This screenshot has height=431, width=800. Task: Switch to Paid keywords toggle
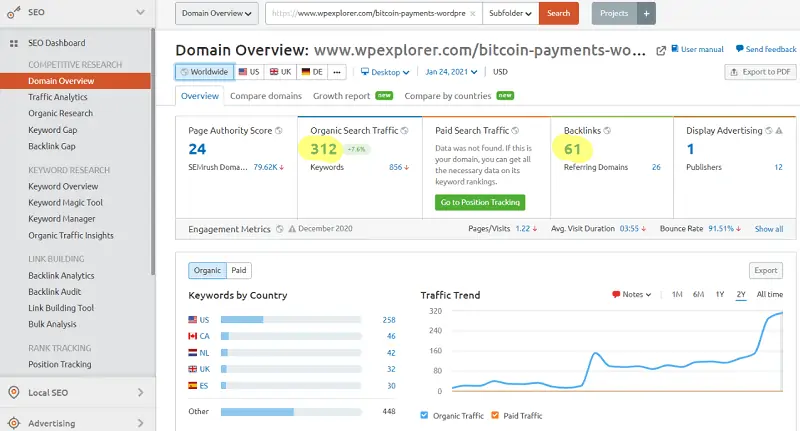239,270
